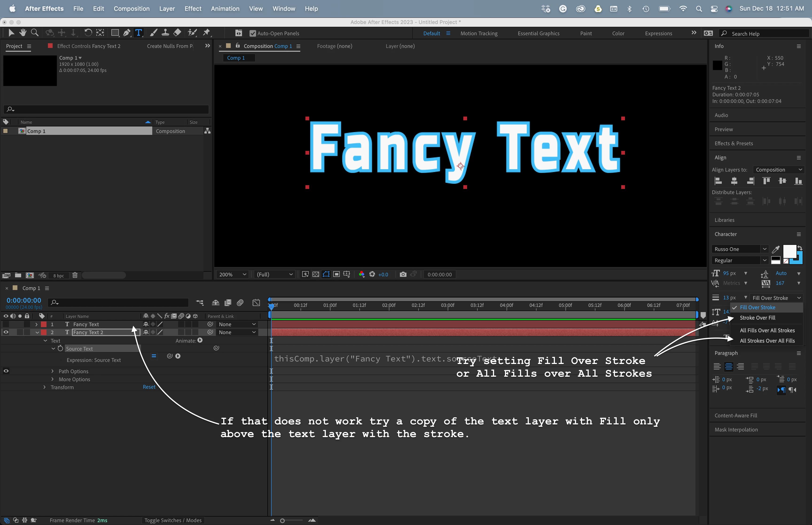This screenshot has height=525, width=812.
Task: Toggle Auto-Open Panels checkbox
Action: [x=253, y=33]
